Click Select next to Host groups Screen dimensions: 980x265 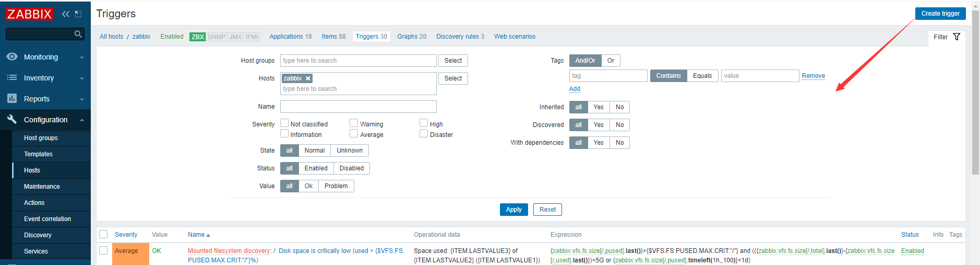click(453, 61)
